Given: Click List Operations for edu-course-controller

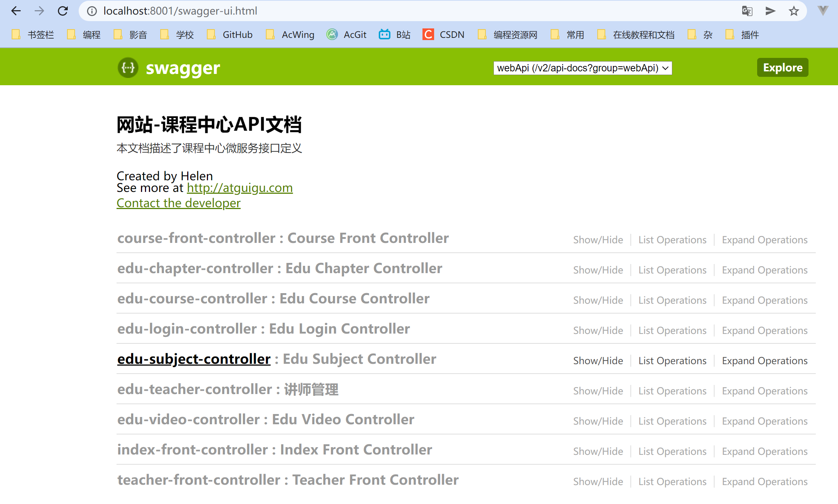Looking at the screenshot, I should pos(672,300).
